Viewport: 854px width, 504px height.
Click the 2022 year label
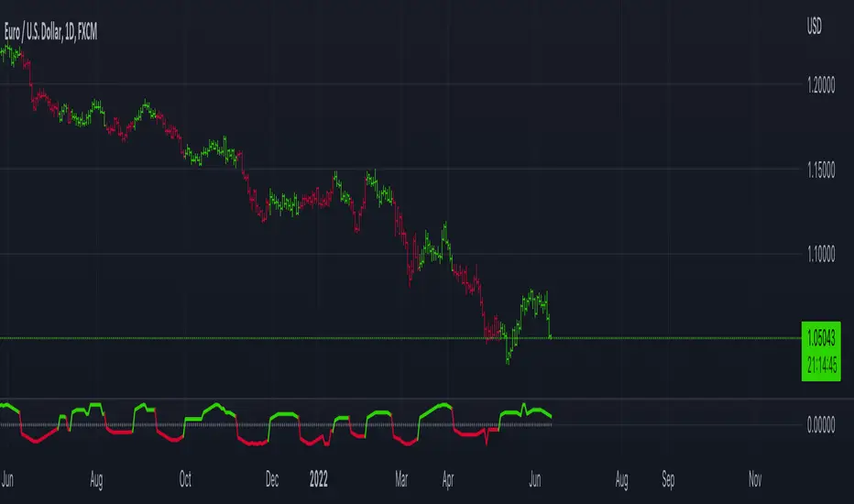coord(319,479)
